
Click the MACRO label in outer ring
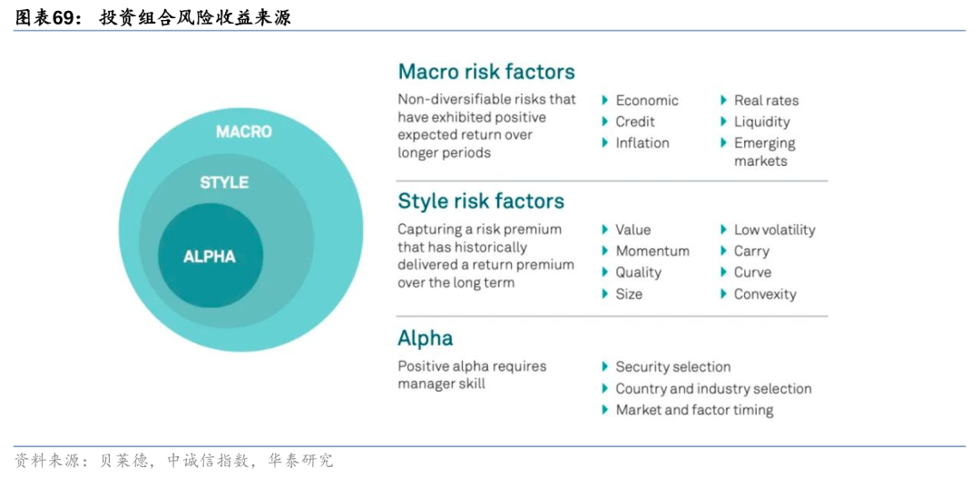[243, 132]
